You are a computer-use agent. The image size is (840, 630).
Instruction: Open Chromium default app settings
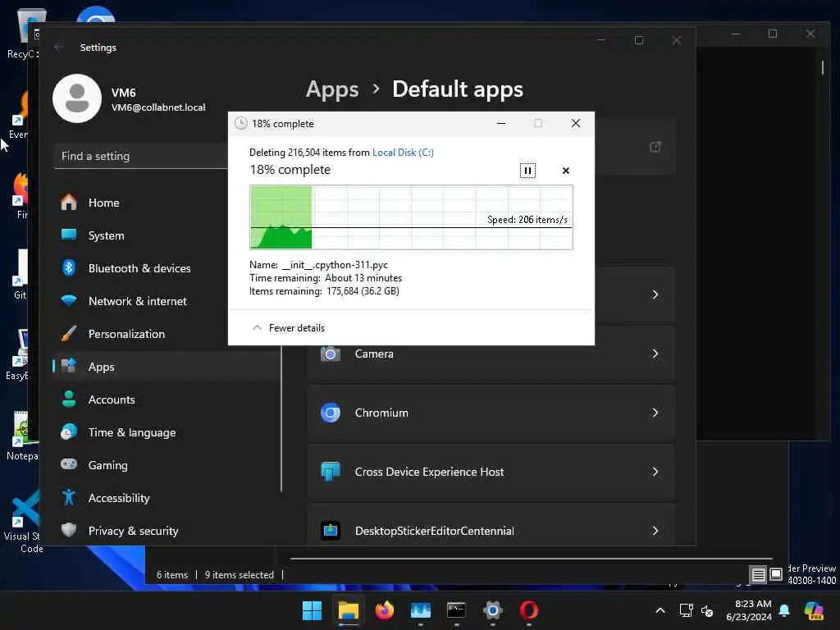pos(491,413)
